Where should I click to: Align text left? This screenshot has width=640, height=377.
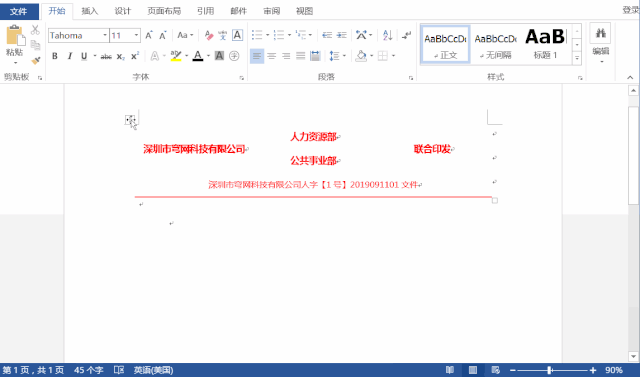click(257, 56)
